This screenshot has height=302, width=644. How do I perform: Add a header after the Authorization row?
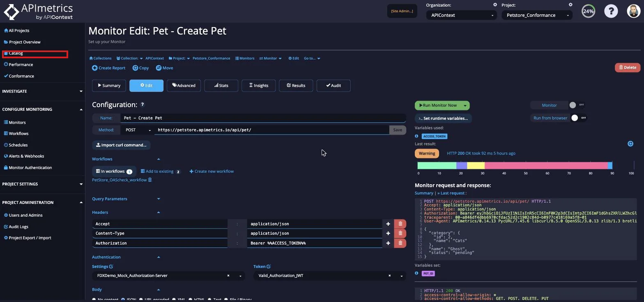388,243
